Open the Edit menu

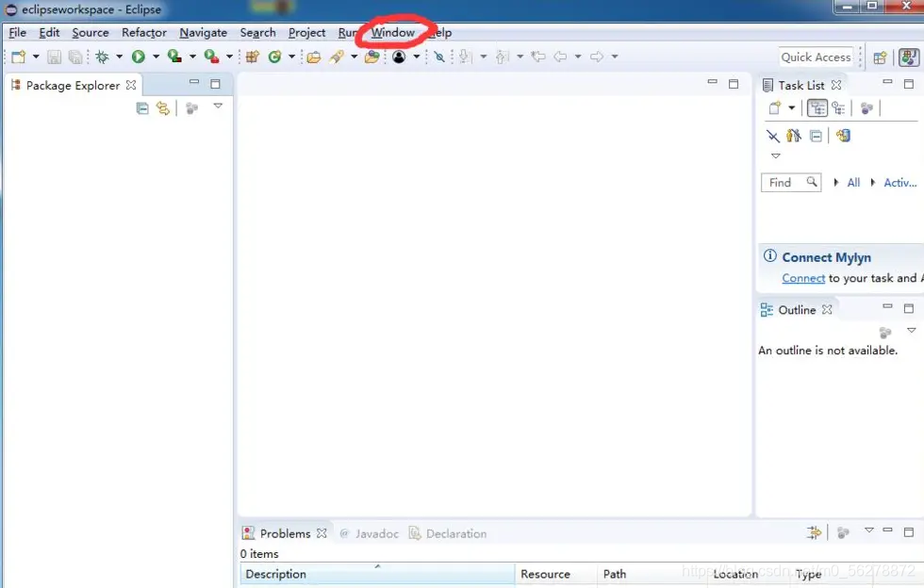(49, 32)
